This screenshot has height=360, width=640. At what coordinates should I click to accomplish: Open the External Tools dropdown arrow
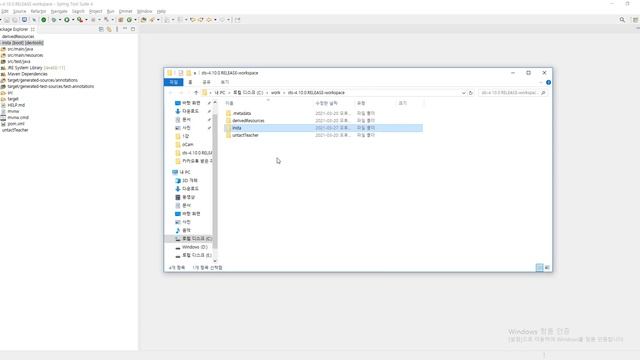[x=86, y=20]
